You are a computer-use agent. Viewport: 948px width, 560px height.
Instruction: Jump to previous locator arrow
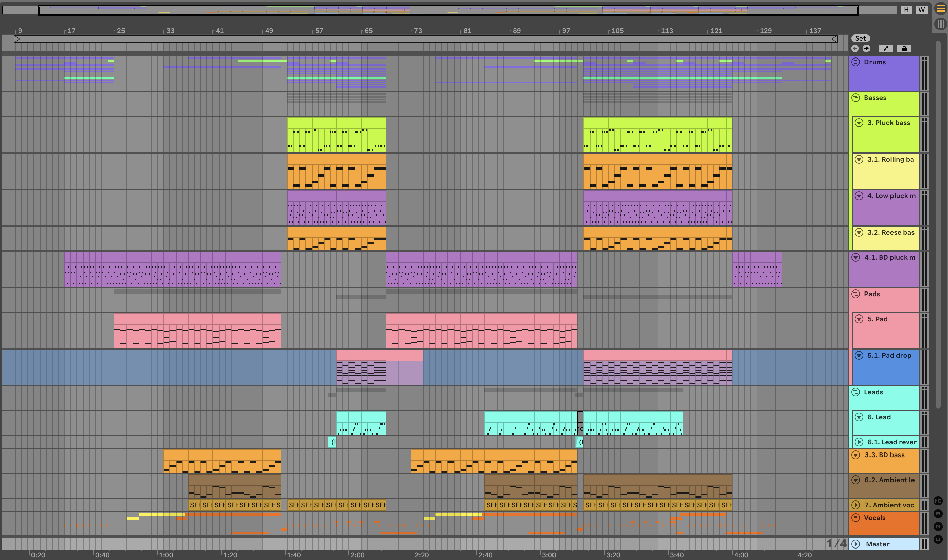coord(855,48)
